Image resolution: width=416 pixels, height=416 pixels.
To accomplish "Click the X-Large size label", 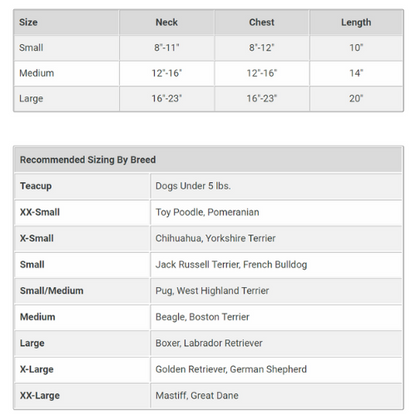I will point(37,369).
